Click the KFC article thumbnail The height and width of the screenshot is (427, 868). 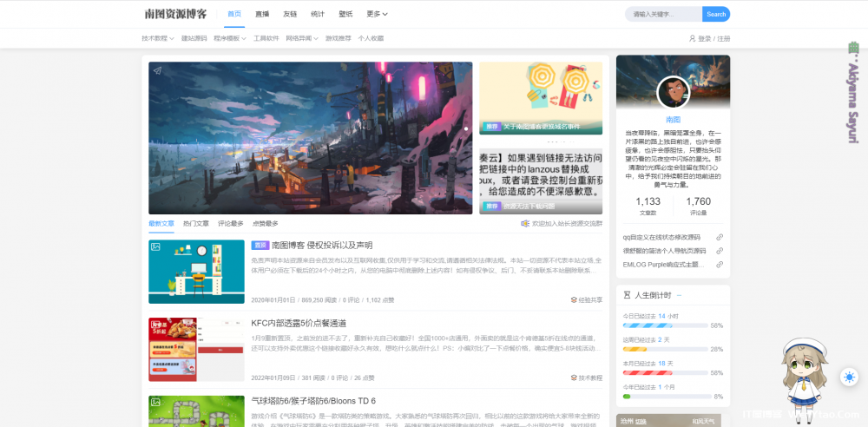[196, 350]
